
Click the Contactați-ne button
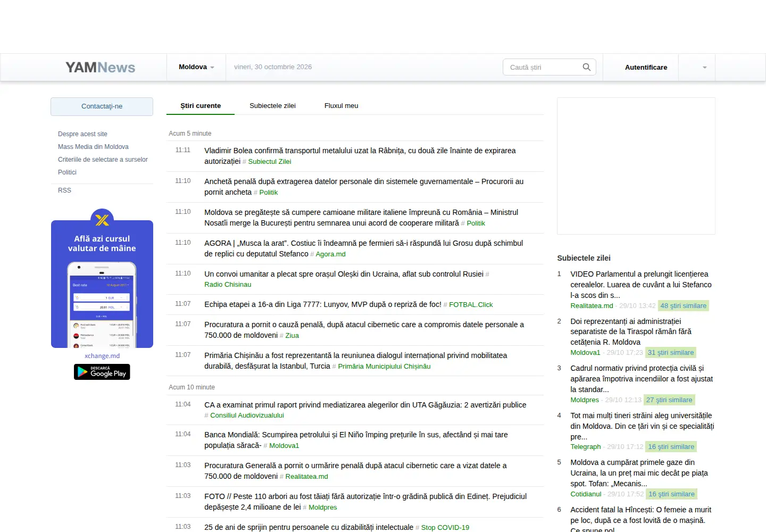(x=102, y=106)
